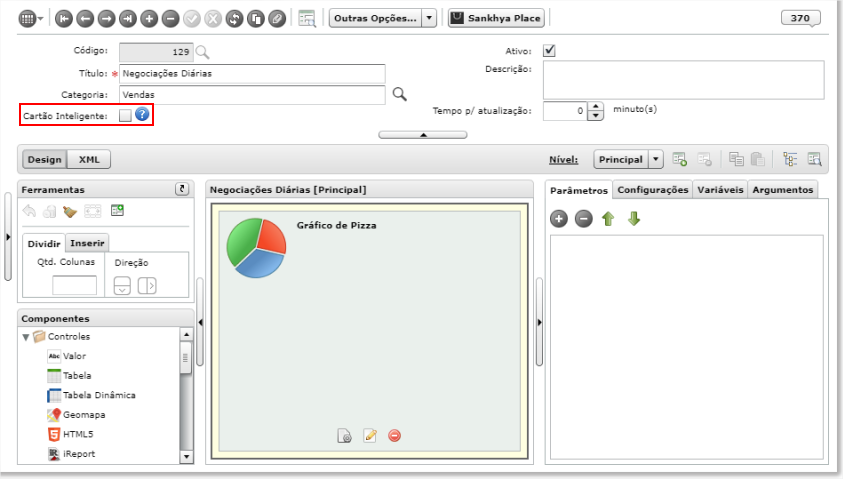Viewport: 843px width, 479px height.
Task: Select the Argumentos tab
Action: tap(782, 190)
